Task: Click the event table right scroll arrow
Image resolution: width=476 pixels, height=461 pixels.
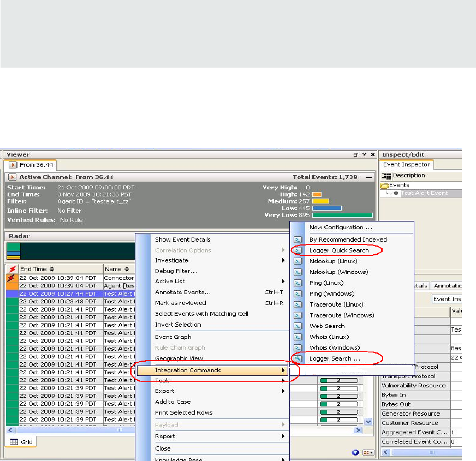Action: click(358, 430)
